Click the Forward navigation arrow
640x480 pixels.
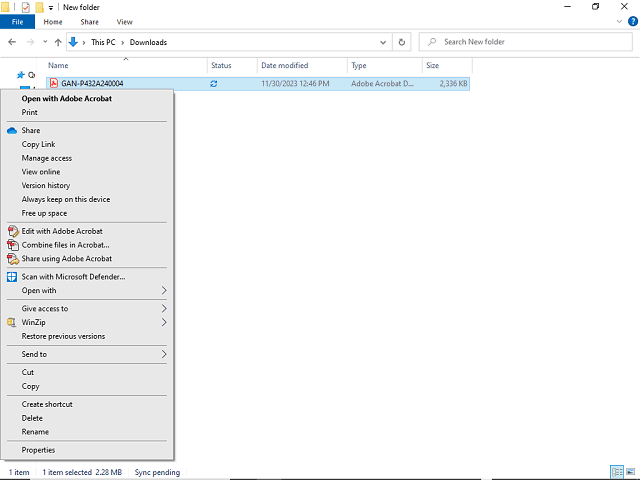pyautogui.click(x=30, y=42)
